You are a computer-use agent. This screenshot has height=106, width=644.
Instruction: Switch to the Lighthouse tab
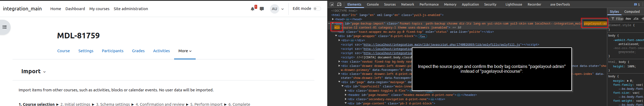coord(514,5)
